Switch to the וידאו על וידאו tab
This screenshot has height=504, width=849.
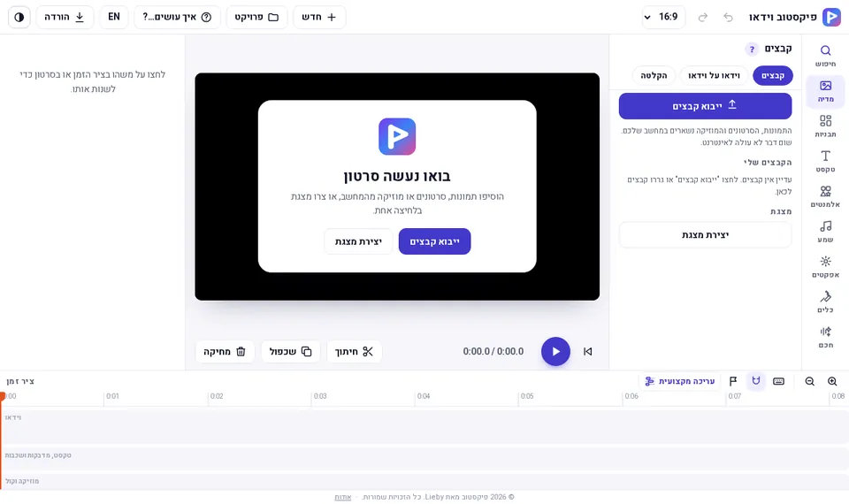tap(714, 75)
